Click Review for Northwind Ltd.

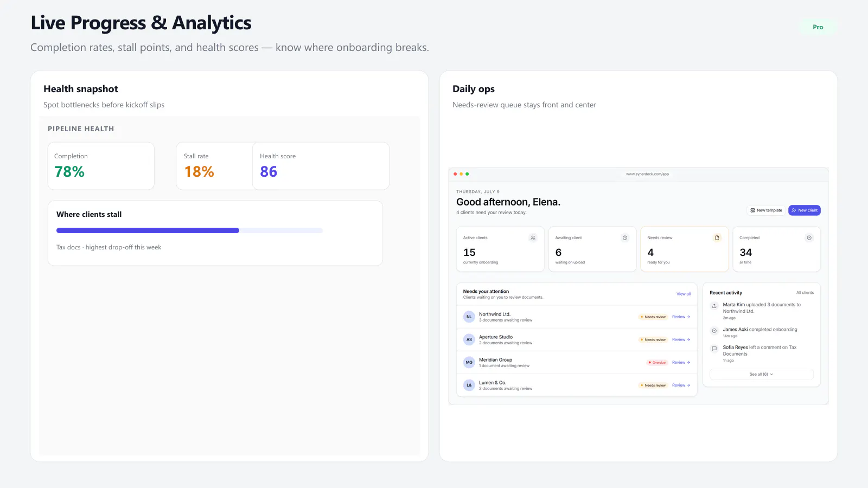click(681, 317)
